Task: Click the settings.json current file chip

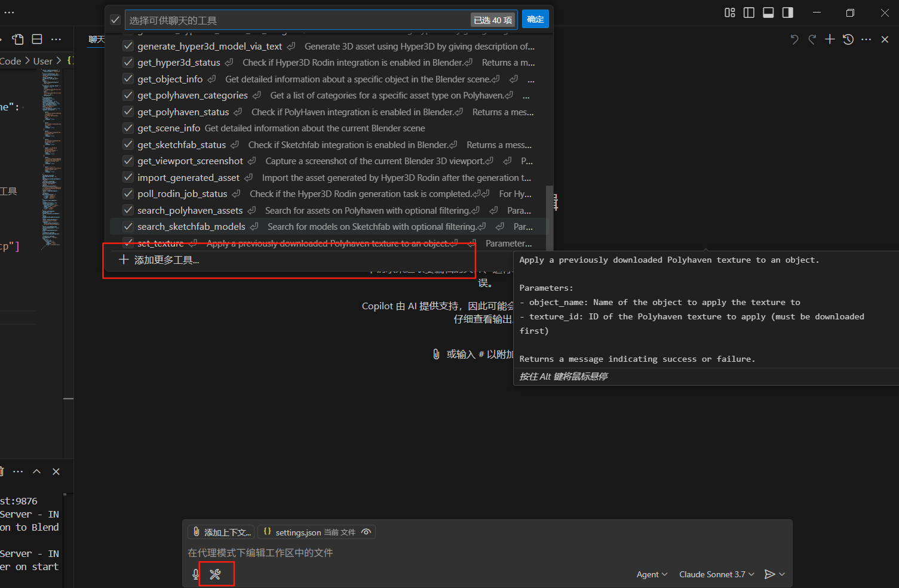Action: tap(317, 532)
